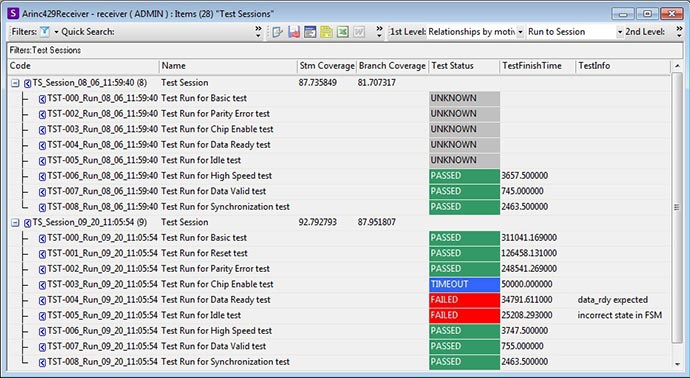The image size is (690, 378).
Task: Click the grey UNKNOWN status for Basic test
Action: pos(464,99)
